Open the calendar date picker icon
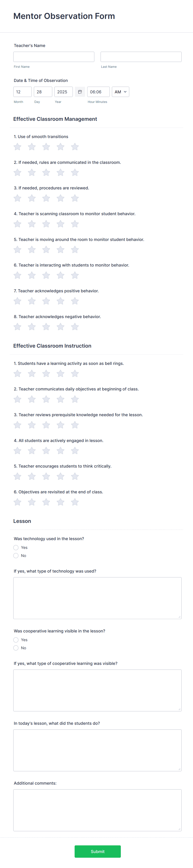This screenshot has width=193, height=868. [80, 91]
